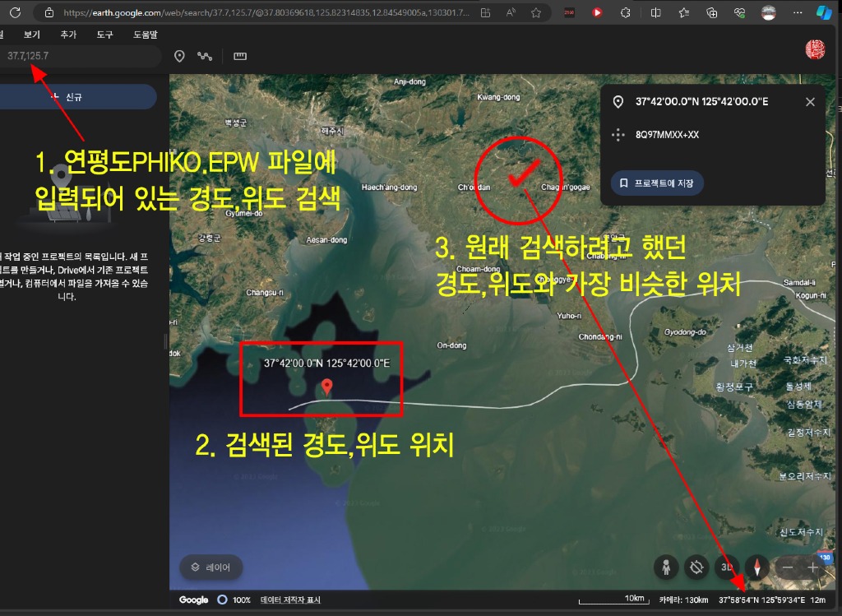Click the compass to reset north
Screen dimensions: 842x616
(x=756, y=567)
